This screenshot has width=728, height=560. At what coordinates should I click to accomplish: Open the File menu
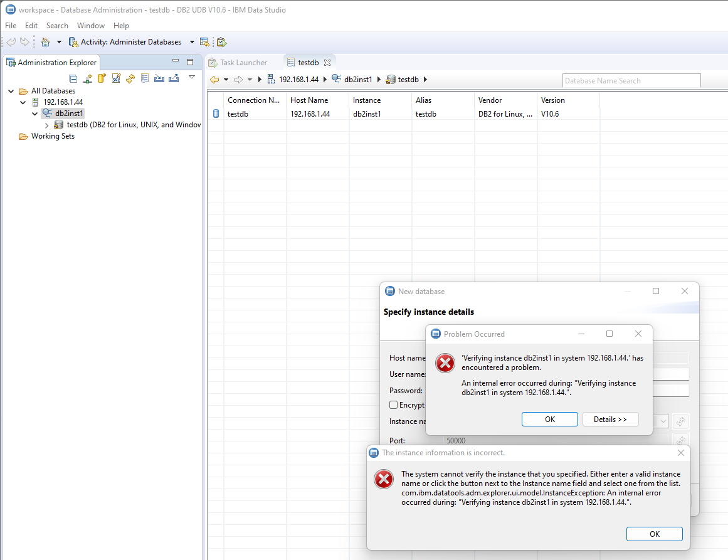click(x=11, y=26)
